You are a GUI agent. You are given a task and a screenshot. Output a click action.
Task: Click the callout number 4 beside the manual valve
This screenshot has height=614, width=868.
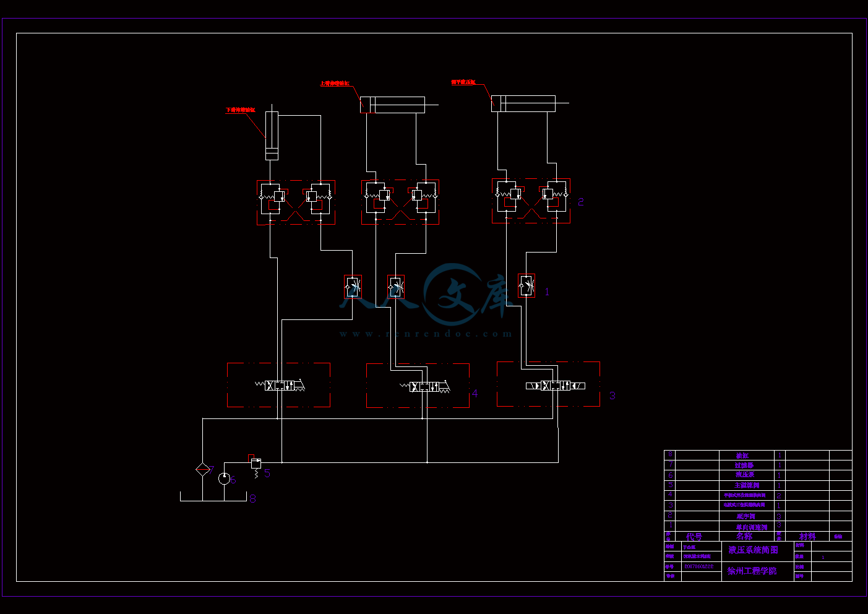(x=475, y=393)
